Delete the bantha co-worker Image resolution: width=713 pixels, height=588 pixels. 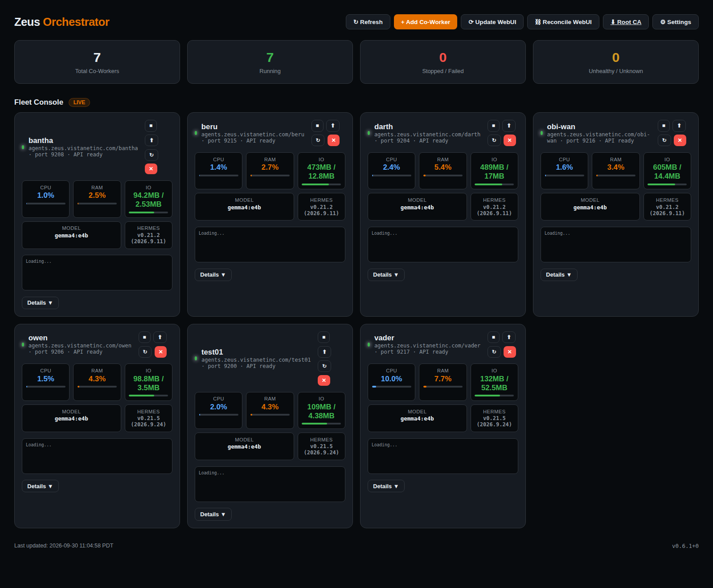(151, 169)
